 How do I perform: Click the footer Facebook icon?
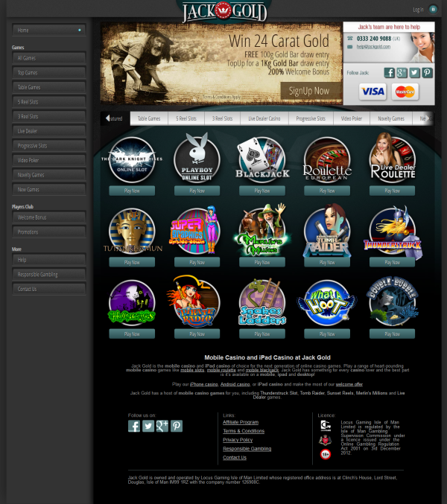point(134,427)
